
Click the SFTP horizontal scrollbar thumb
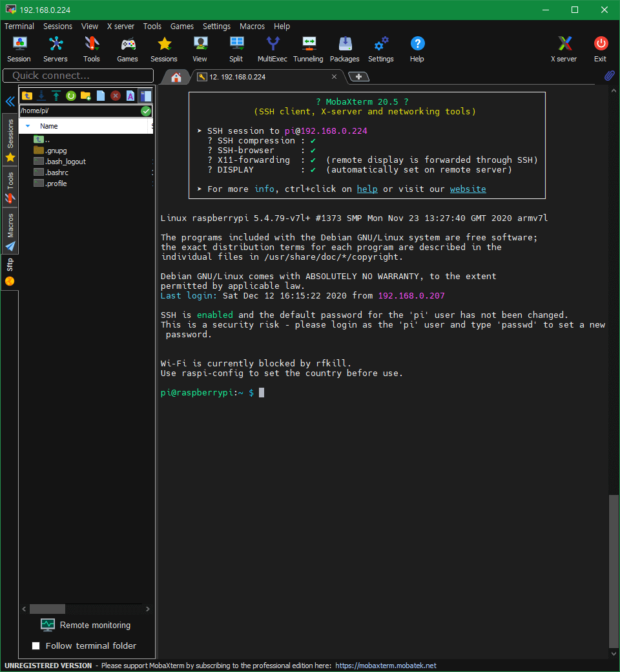[x=47, y=609]
